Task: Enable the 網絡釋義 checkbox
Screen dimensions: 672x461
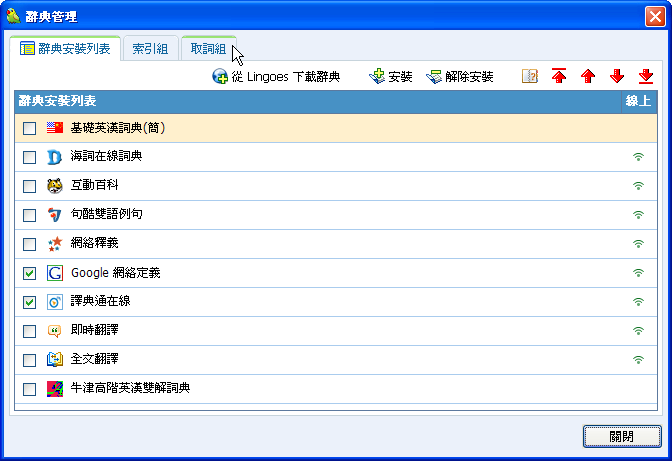Action: tap(29, 244)
